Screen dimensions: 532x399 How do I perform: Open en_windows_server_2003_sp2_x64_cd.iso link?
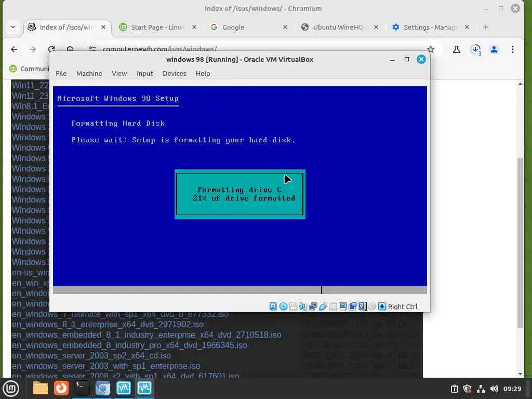[x=91, y=356]
